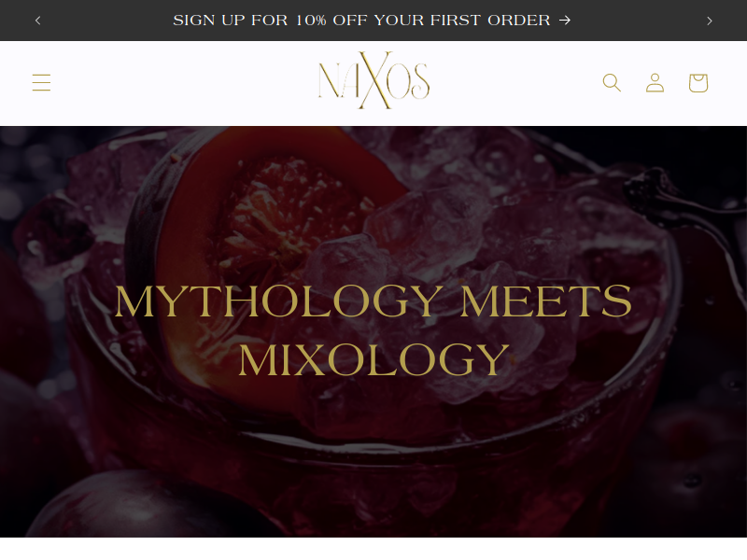Click the letter X in NAXOS logo
This screenshot has width=747, height=560.
(x=375, y=80)
